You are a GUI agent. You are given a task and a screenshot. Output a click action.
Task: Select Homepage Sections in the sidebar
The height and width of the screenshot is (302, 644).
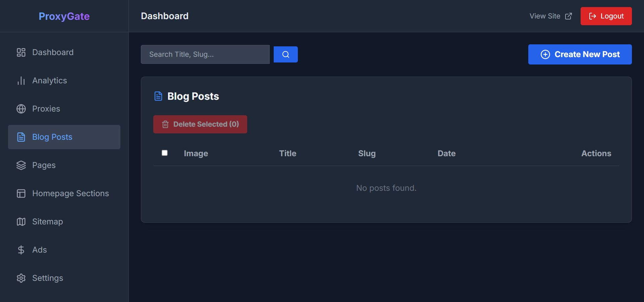[x=70, y=193]
